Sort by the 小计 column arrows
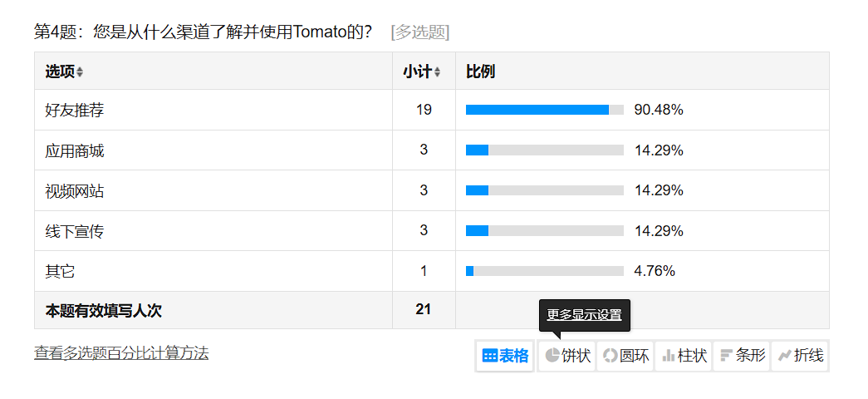Screen dimensions: 868x399 (438, 72)
